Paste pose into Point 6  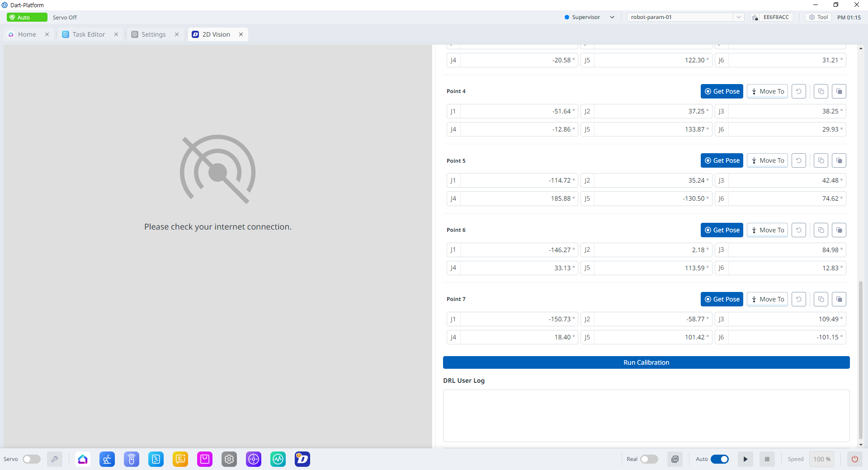click(839, 230)
